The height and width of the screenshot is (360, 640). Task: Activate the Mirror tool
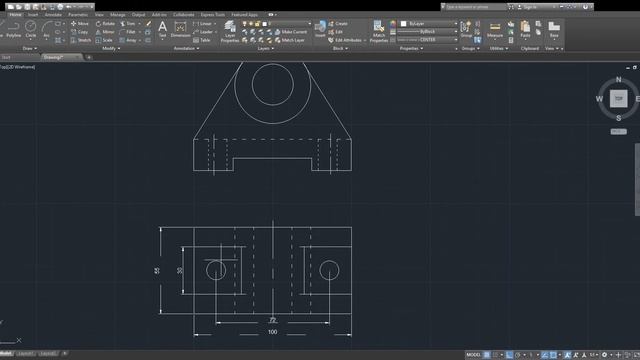point(105,32)
